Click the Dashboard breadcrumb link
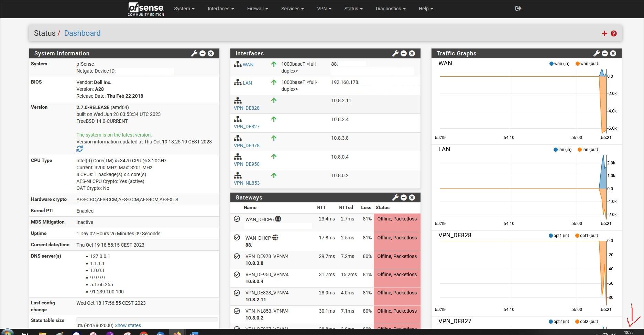The image size is (644, 335). pos(82,33)
